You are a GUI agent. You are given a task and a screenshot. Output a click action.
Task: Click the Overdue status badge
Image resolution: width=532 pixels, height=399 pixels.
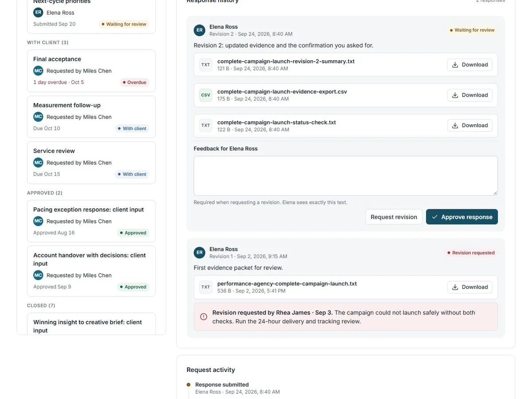pos(134,82)
